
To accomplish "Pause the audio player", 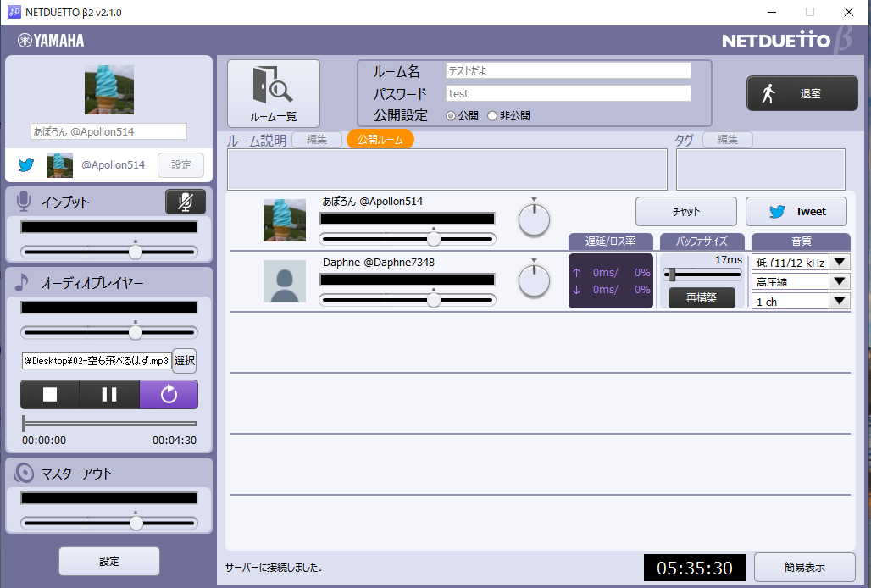I will [109, 394].
